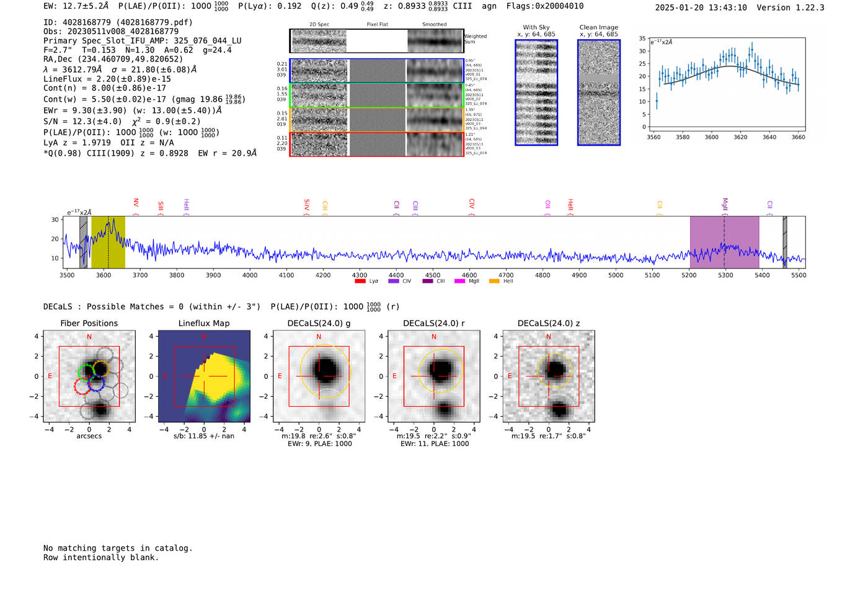Image resolution: width=868 pixels, height=591 pixels.
Task: Open the Fiber Positions panel
Action: coord(89,376)
